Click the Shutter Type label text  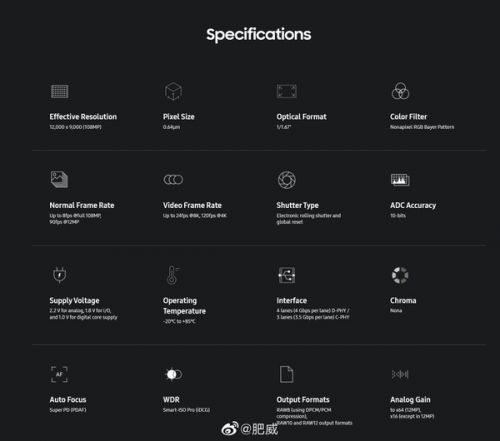(x=297, y=205)
